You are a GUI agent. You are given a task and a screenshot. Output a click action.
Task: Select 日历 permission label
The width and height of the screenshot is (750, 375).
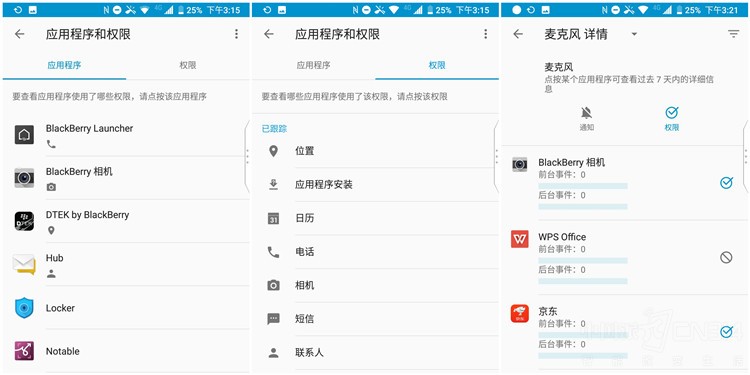coord(305,219)
